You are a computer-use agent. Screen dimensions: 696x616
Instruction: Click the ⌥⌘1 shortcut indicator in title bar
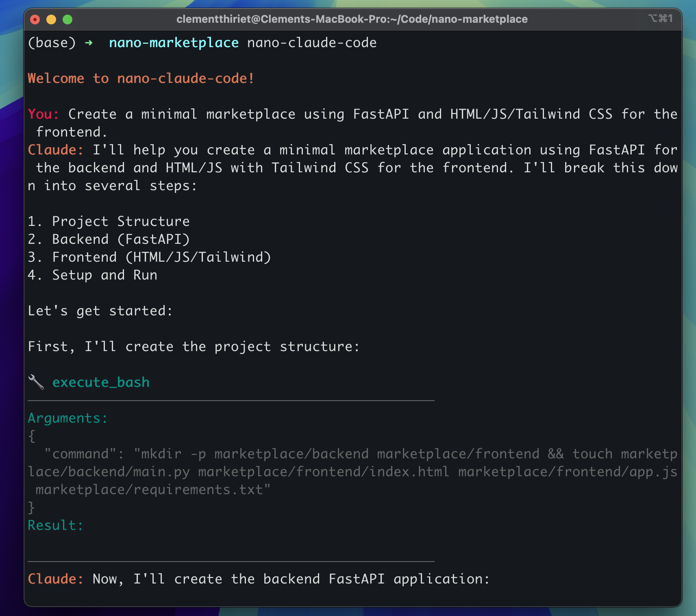pos(661,18)
